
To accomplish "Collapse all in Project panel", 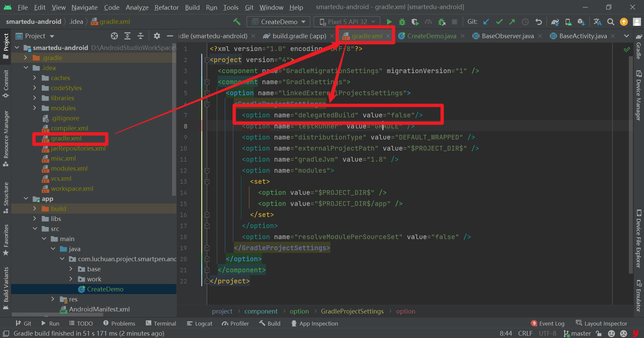I will (141, 36).
